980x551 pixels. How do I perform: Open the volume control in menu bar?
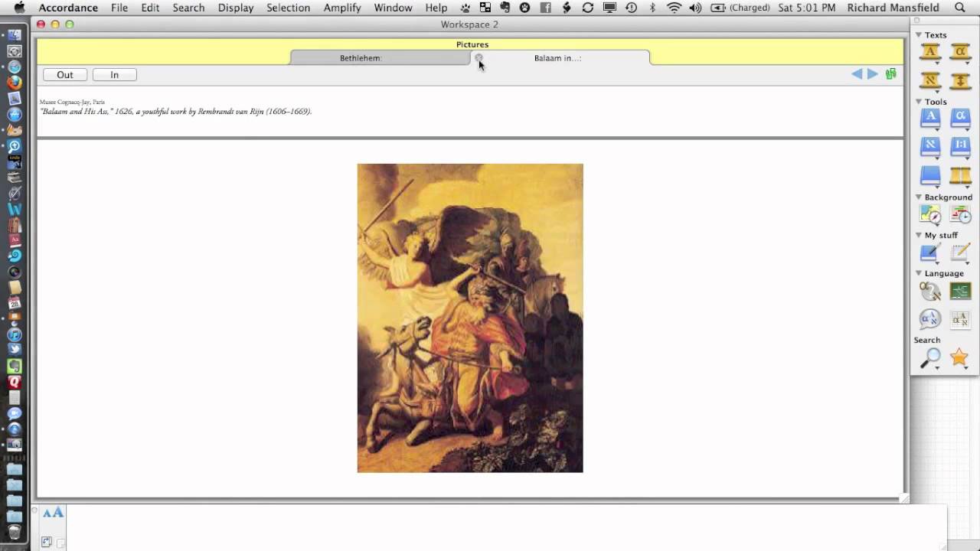694,8
